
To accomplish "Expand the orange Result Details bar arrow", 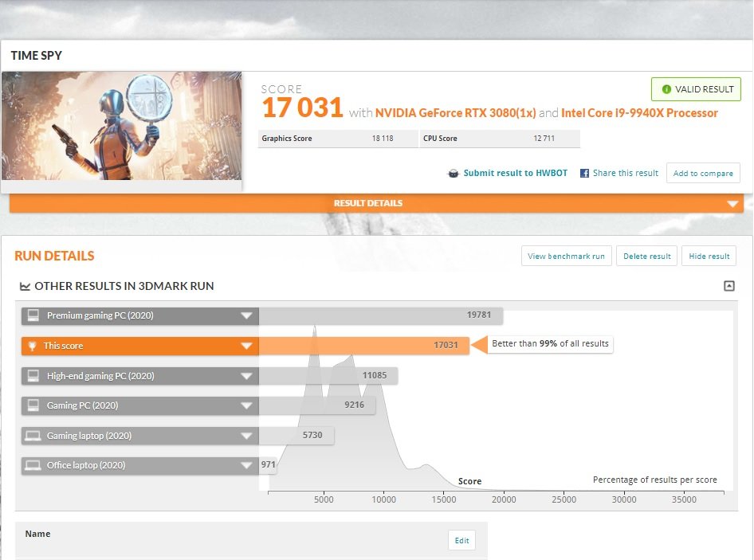I will [732, 204].
